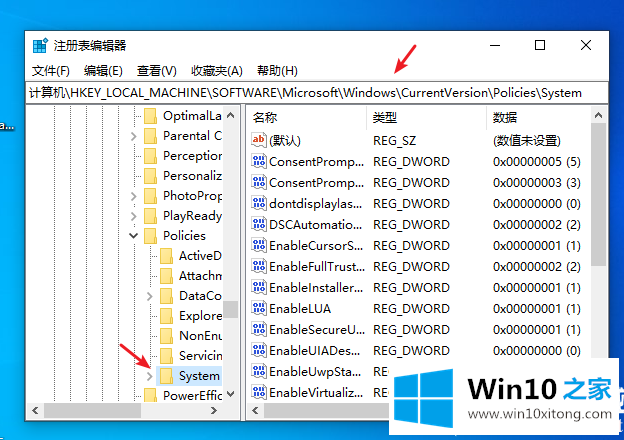Select the data text (数值未设置)
Image resolution: width=624 pixels, height=440 pixels.
(526, 140)
